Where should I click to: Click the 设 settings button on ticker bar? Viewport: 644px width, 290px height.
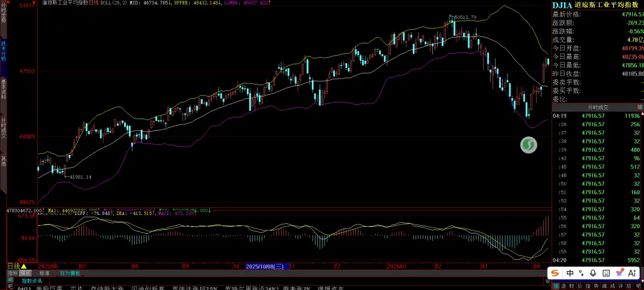(x=547, y=280)
